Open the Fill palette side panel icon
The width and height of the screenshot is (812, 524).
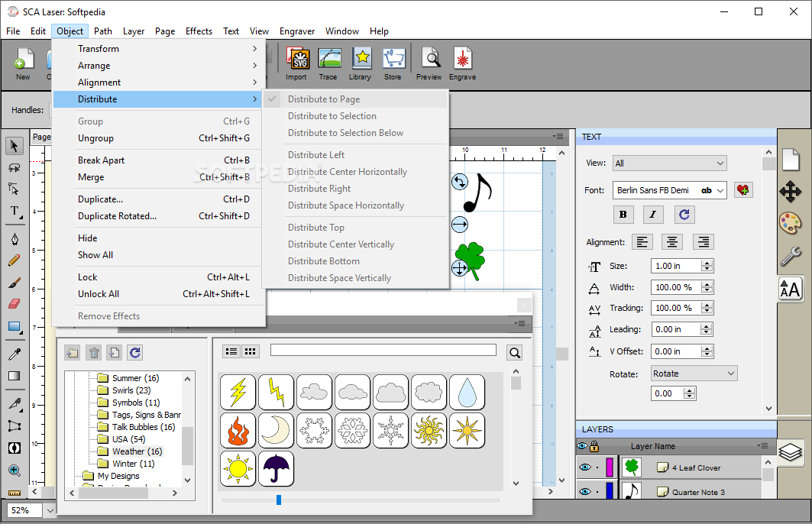[x=791, y=224]
